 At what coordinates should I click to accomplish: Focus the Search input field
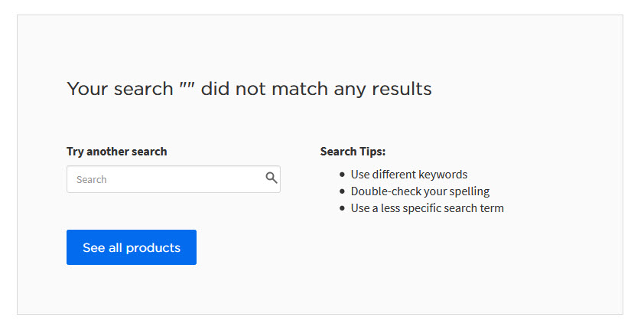click(x=174, y=179)
